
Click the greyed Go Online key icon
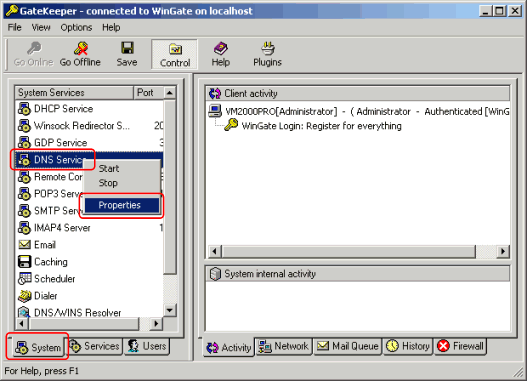(34, 48)
